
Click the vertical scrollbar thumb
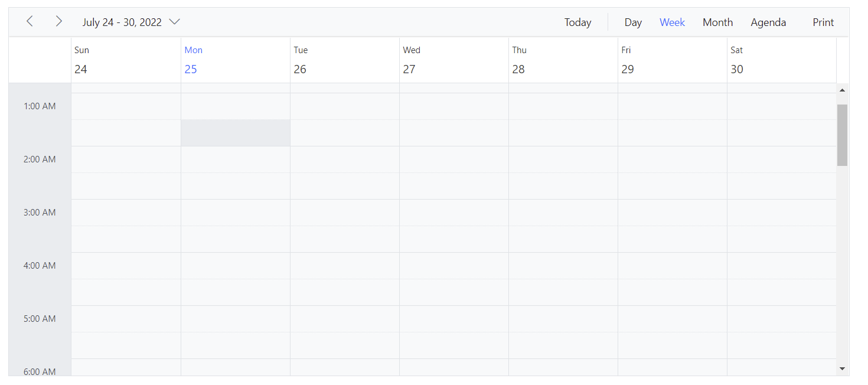[x=843, y=135]
